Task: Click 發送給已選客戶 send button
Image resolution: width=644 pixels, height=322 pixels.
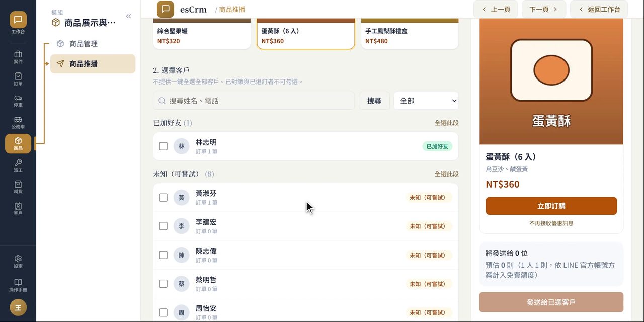Action: [x=551, y=302]
